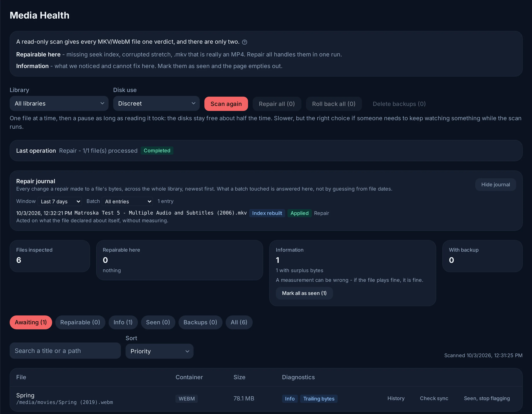
Task: Click the WEBM container badge
Action: 187,399
